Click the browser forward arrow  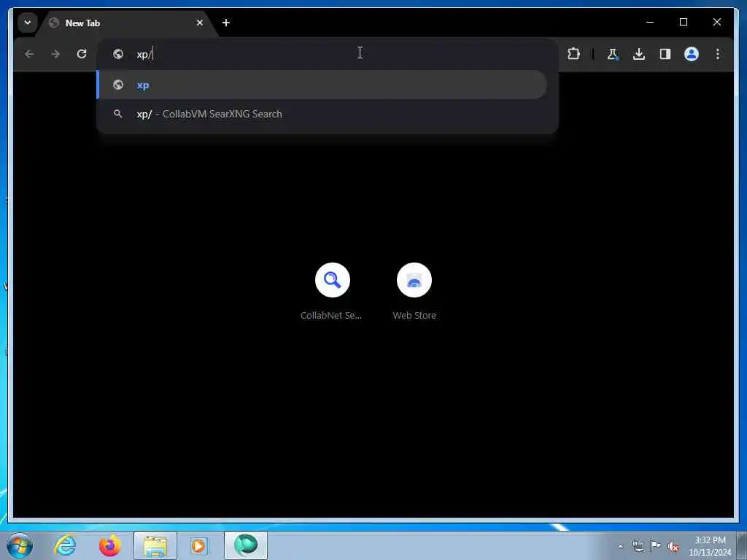point(55,54)
